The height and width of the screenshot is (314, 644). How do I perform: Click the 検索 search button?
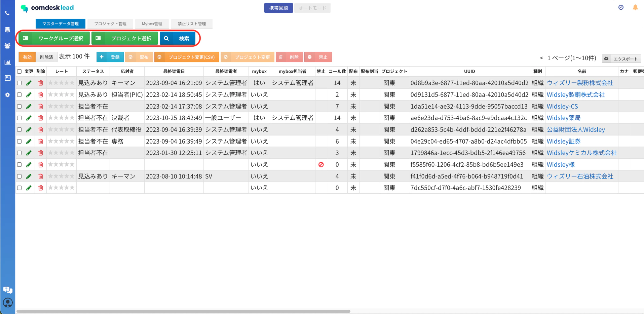178,38
